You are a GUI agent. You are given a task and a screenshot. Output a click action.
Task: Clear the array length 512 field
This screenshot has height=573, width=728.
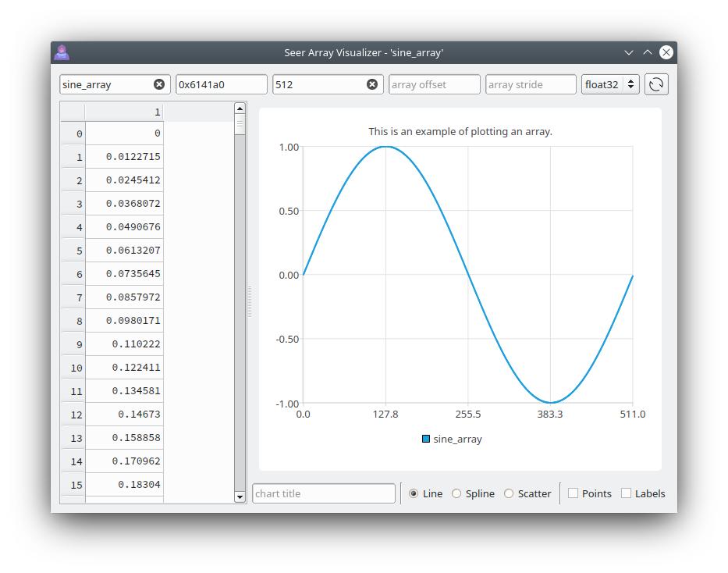372,84
